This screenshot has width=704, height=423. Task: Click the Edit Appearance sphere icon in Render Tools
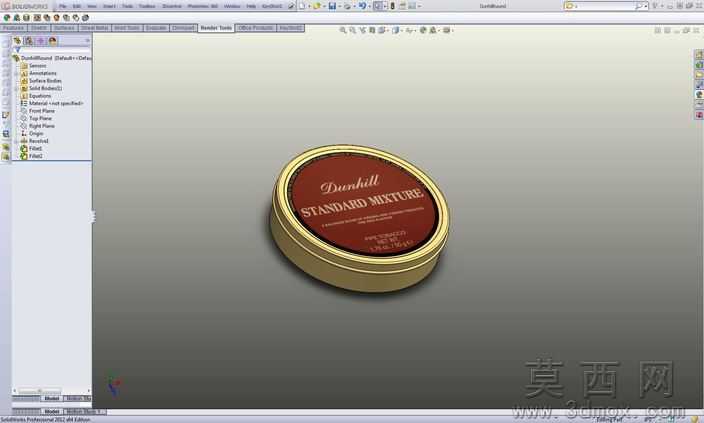tap(7, 18)
